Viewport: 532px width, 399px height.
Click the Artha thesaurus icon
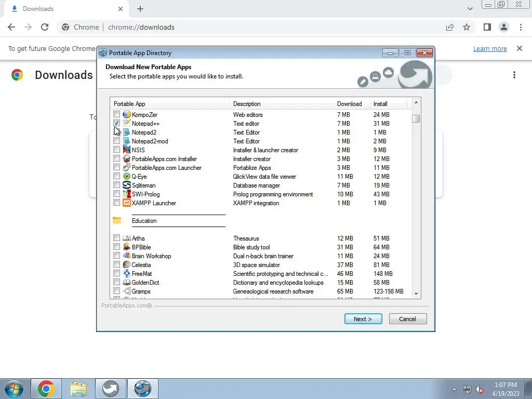127,238
